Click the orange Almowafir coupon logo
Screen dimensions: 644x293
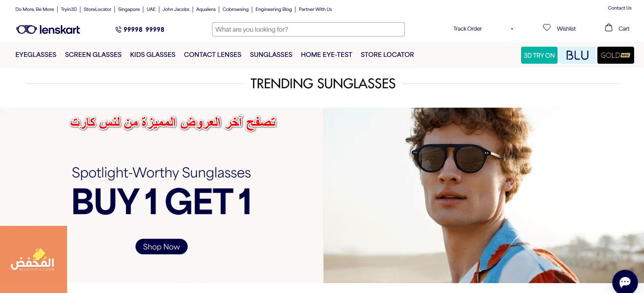click(33, 259)
